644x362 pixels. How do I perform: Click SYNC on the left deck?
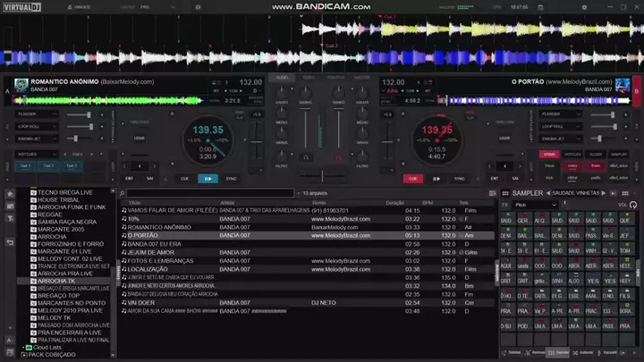232,178
